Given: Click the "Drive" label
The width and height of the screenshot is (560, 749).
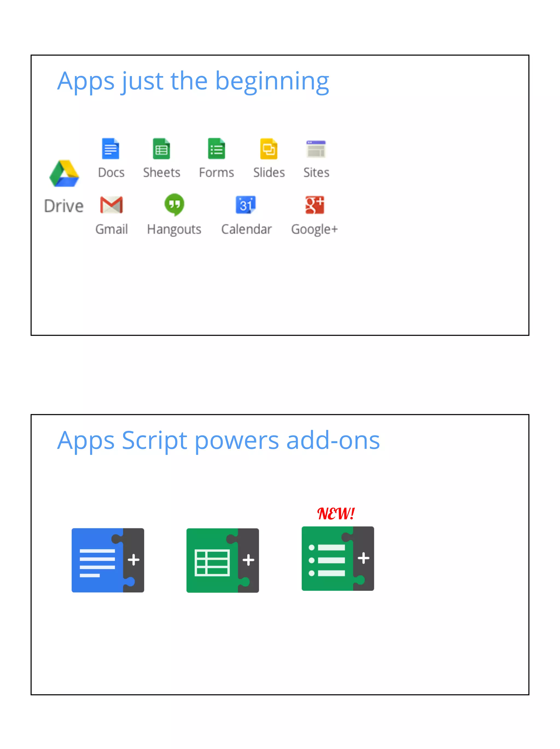Looking at the screenshot, I should 64,206.
